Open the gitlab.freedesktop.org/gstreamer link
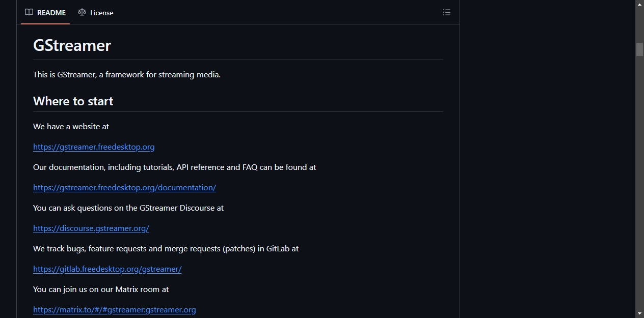This screenshot has width=644, height=318. coord(108,269)
